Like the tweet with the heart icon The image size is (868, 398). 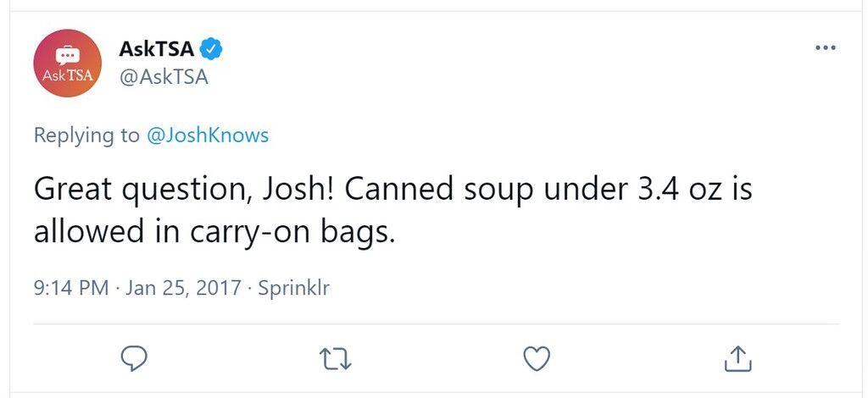537,359
